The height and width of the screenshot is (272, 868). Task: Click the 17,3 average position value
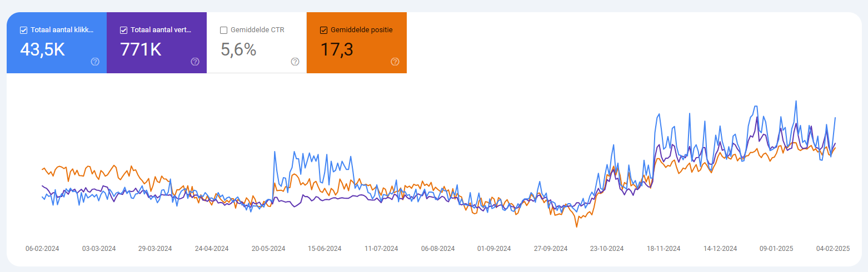click(337, 50)
